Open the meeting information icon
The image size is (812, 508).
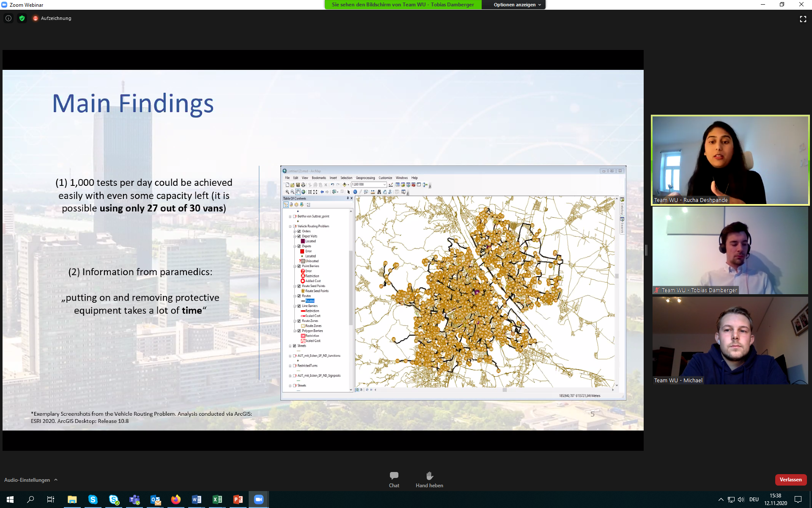[8, 18]
